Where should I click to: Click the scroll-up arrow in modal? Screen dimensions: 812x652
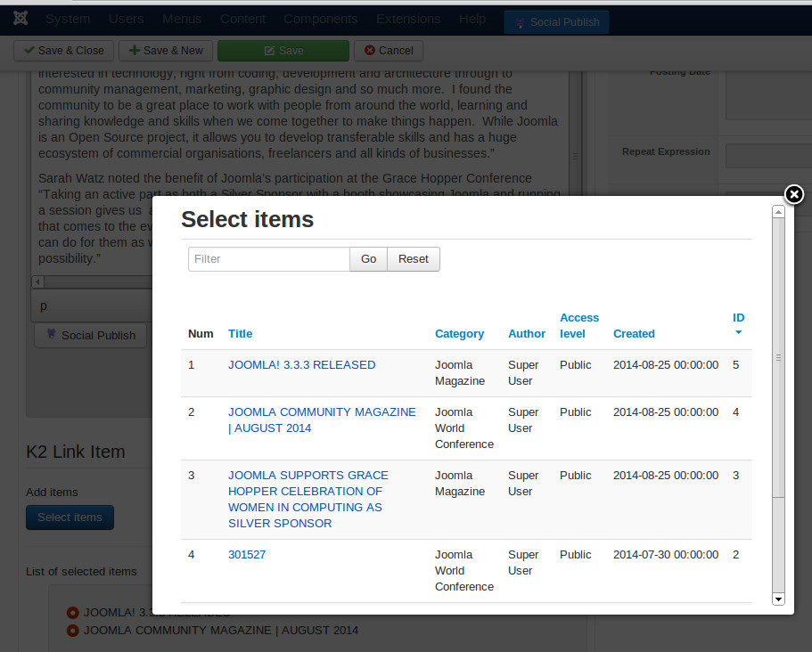click(x=778, y=212)
